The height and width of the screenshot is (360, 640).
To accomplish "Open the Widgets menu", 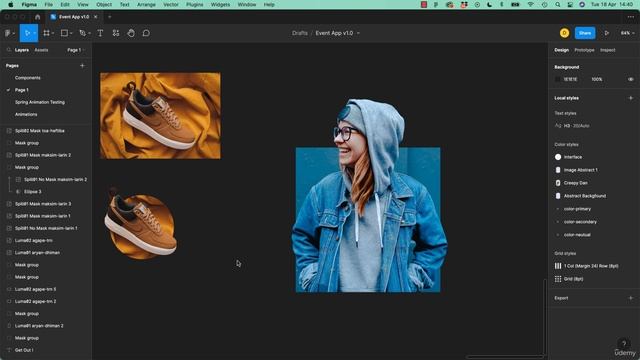I will point(220,4).
